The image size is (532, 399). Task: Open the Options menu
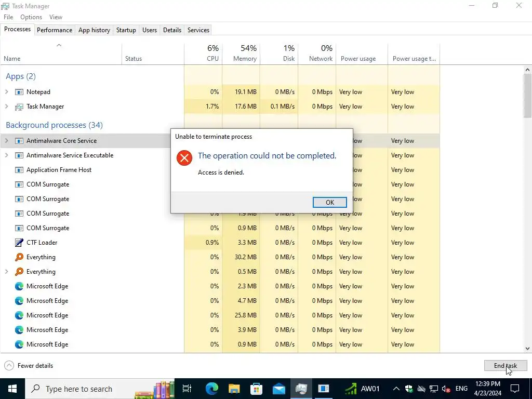31,17
